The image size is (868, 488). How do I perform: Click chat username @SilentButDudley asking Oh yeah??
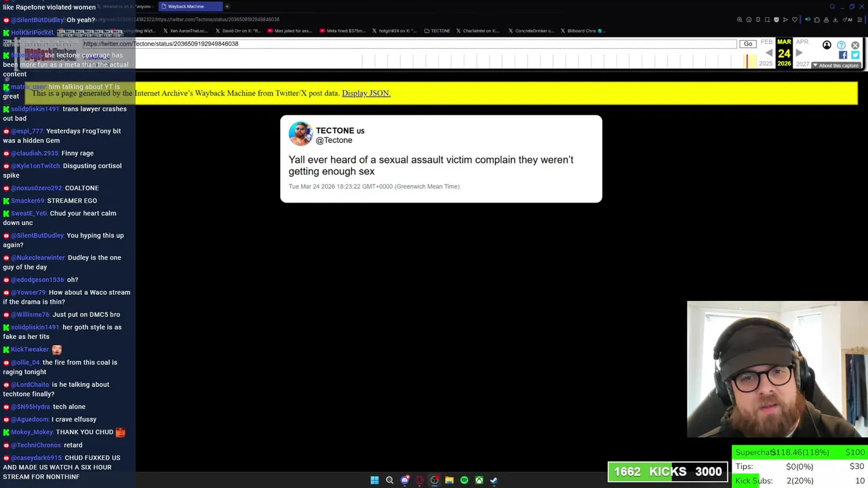coord(37,20)
